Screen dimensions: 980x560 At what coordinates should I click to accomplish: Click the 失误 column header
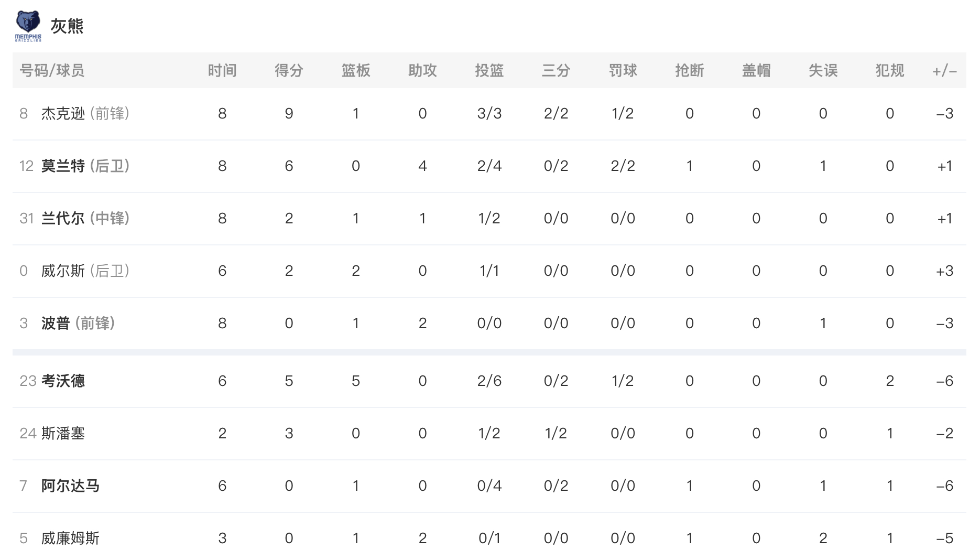[823, 70]
